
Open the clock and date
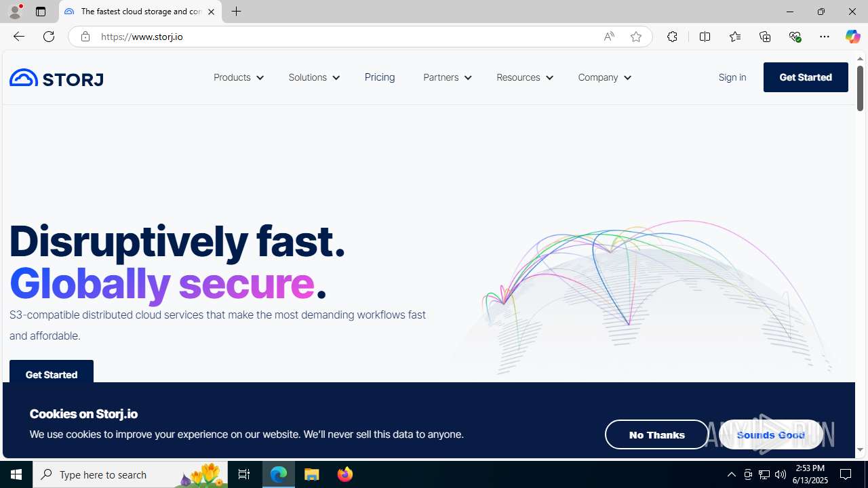(810, 474)
